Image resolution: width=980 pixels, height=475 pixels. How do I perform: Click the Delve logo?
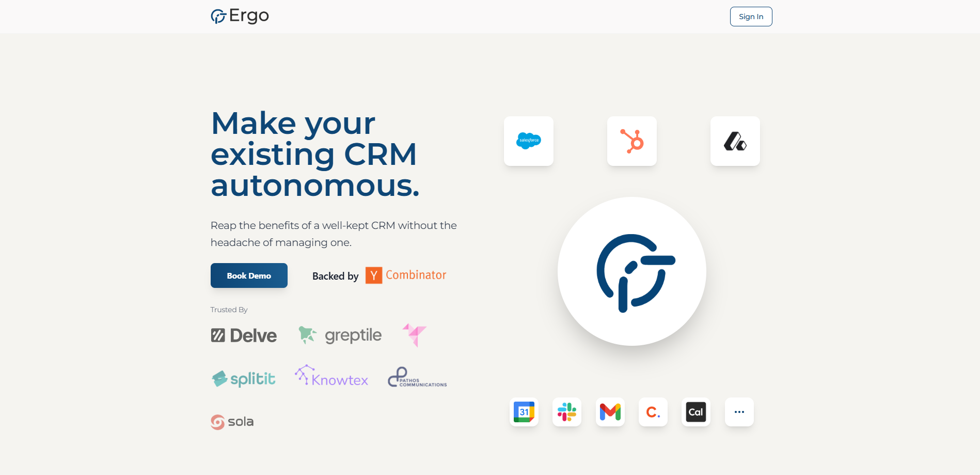[243, 335]
